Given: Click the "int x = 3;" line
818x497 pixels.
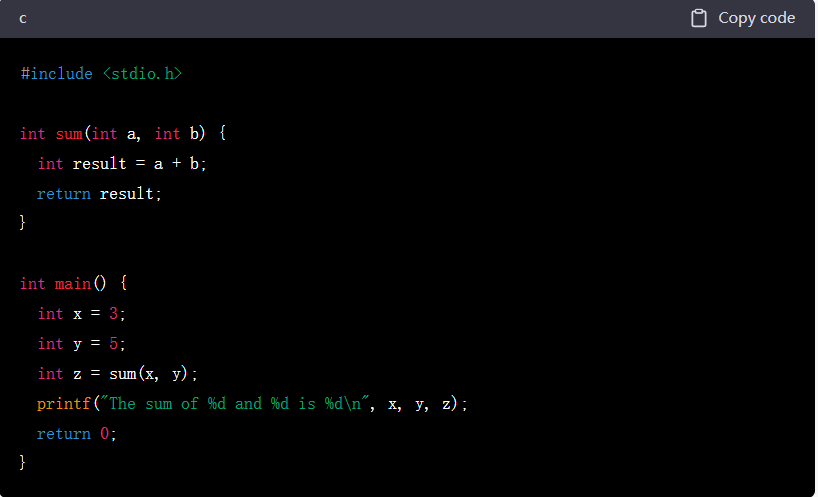Looking at the screenshot, I should [x=81, y=313].
